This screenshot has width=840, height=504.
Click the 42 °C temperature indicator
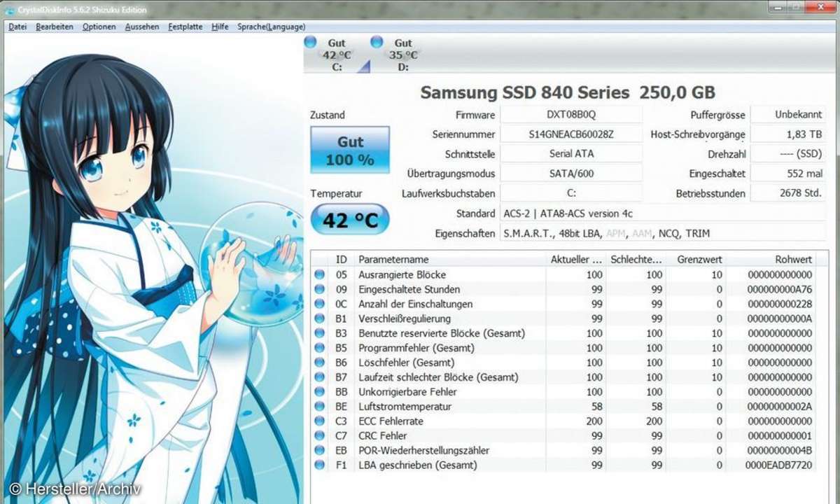click(350, 220)
